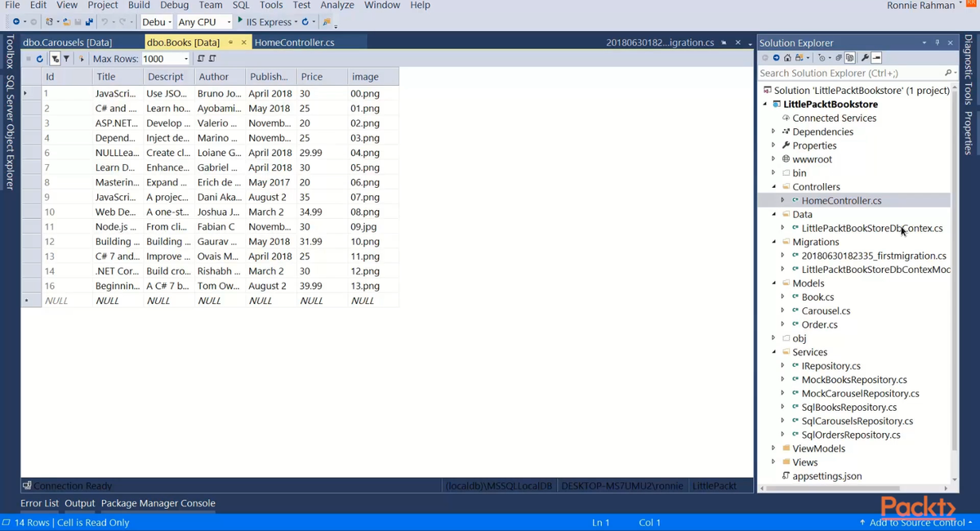Open the Debug menu
The height and width of the screenshot is (531, 980).
[x=174, y=5]
